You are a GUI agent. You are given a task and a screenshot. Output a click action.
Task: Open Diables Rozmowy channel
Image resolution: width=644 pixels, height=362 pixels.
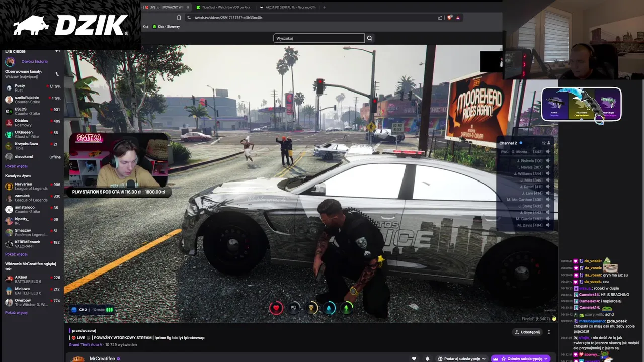click(33, 123)
